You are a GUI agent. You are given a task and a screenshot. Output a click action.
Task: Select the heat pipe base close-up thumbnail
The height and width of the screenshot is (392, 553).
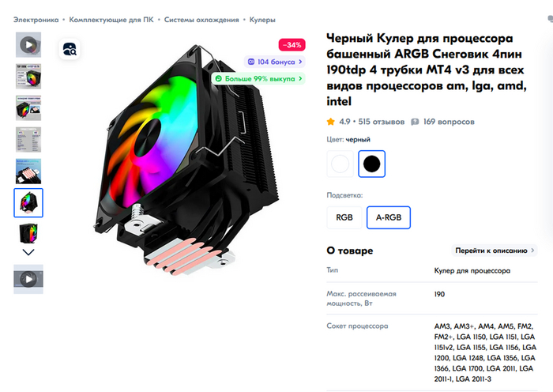[28, 171]
